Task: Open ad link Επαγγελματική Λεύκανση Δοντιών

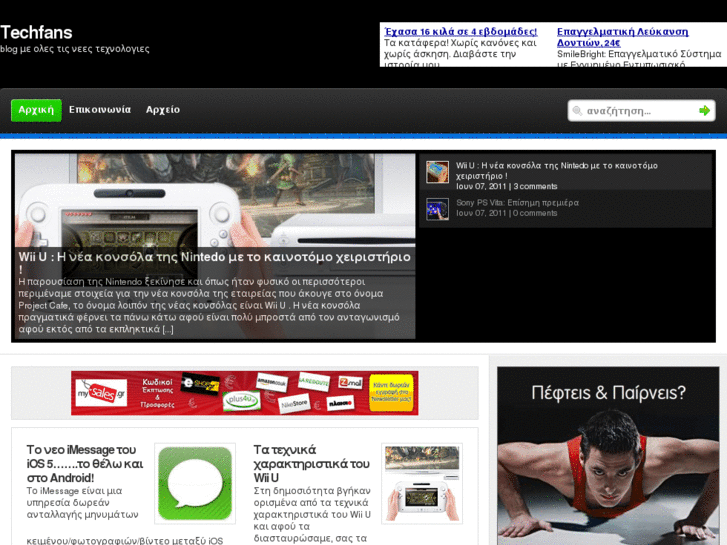Action: click(622, 37)
